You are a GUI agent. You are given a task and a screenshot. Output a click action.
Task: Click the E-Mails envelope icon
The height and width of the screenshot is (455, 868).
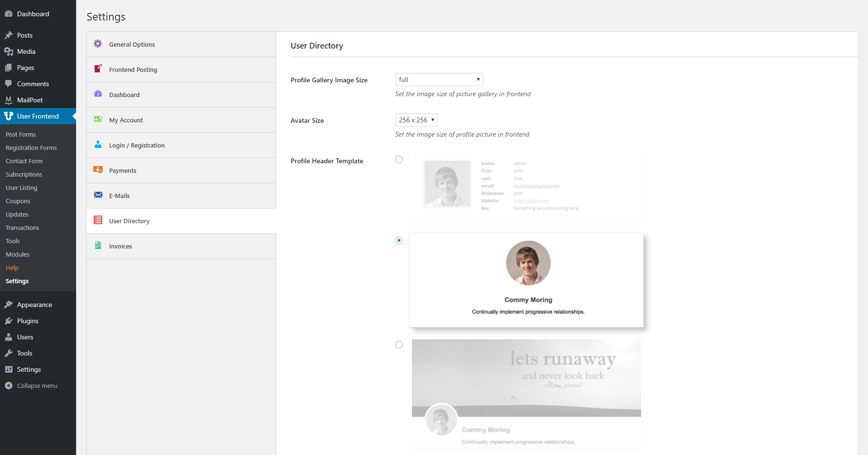coord(98,195)
